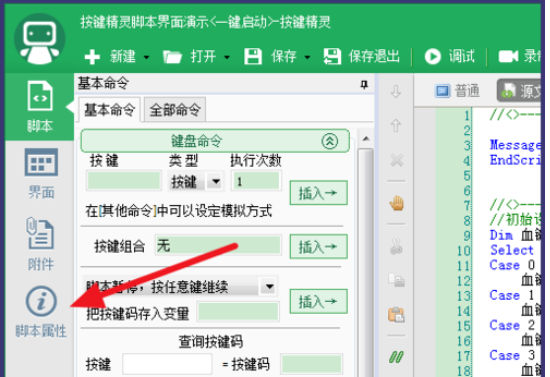550x377 pixels.
Task: Open 脚本属性 script properties
Action: coord(41,311)
